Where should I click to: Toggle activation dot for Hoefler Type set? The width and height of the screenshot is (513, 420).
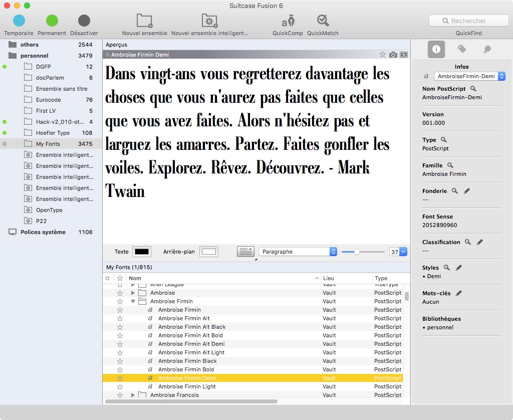(x=5, y=133)
